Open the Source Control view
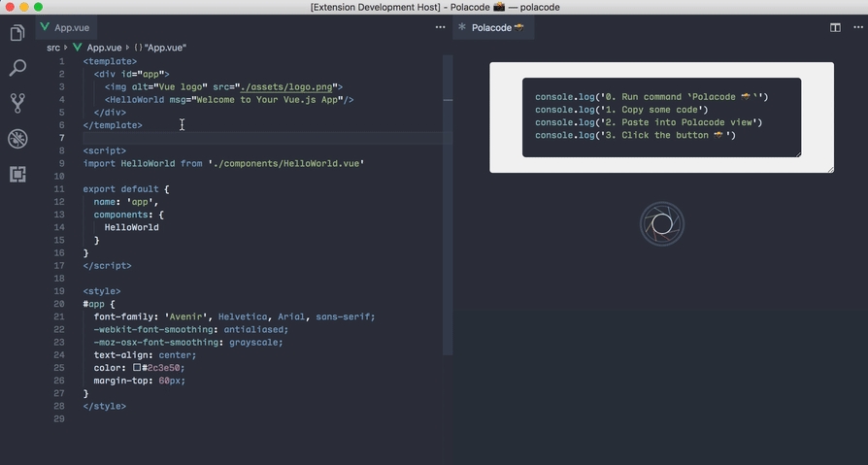This screenshot has height=465, width=868. coord(17,104)
